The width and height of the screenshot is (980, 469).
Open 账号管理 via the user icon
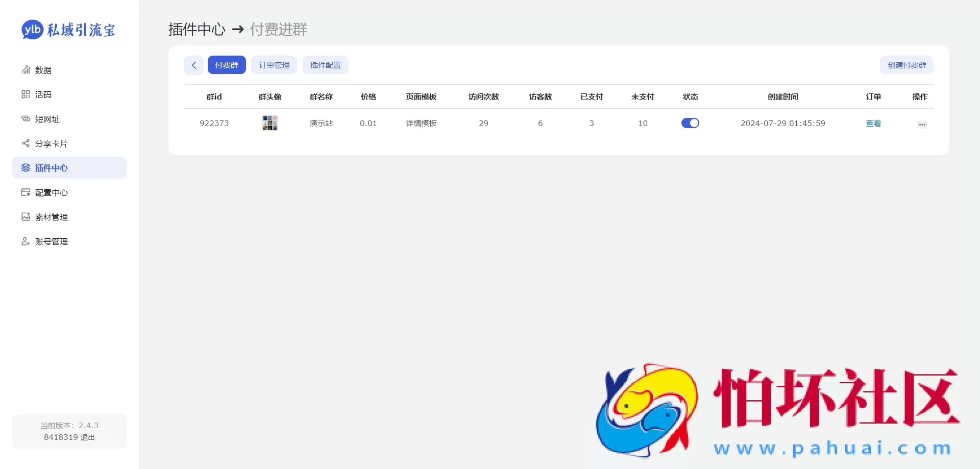click(x=26, y=241)
